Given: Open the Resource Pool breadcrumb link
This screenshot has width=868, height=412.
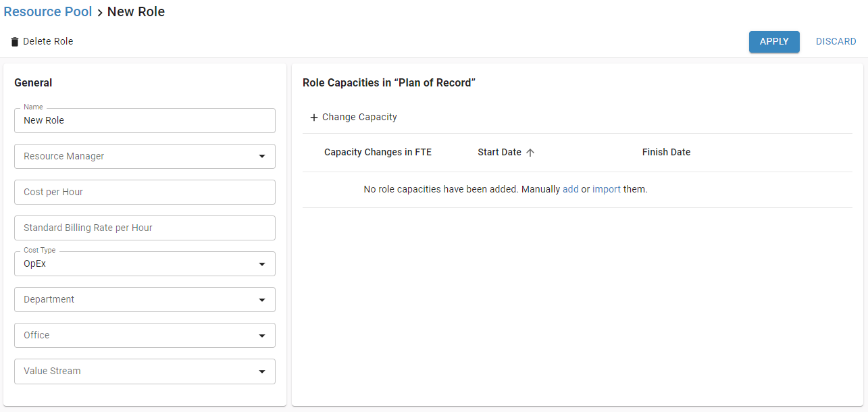Looking at the screenshot, I should point(47,11).
